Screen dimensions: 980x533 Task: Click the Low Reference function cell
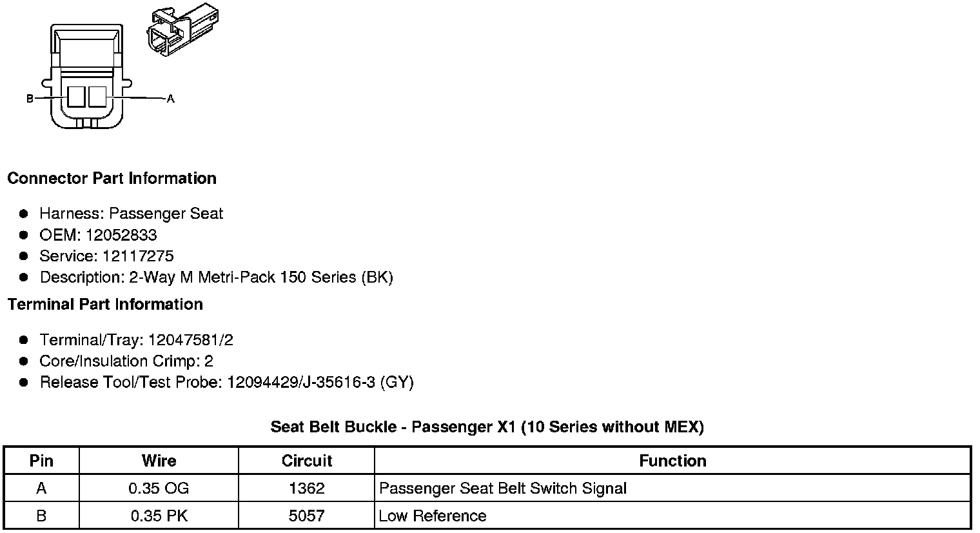[433, 516]
